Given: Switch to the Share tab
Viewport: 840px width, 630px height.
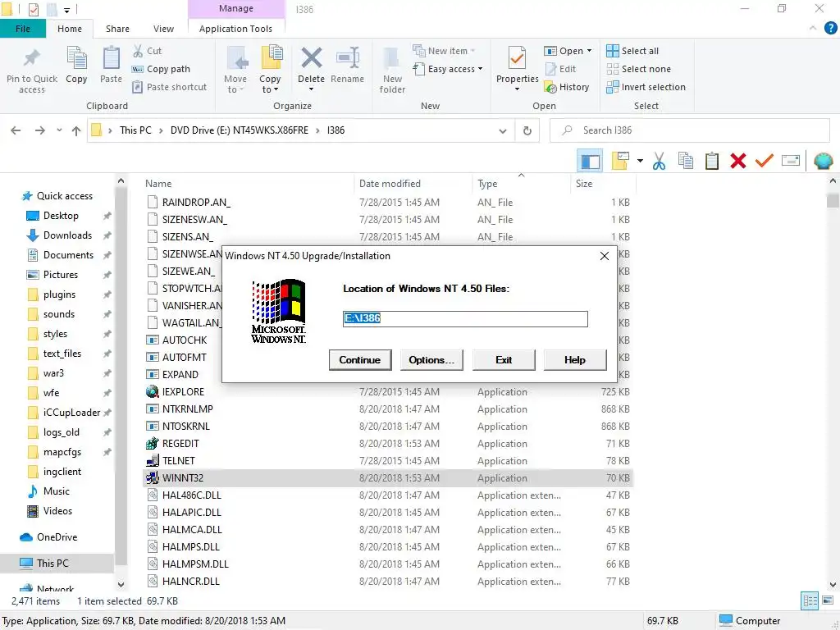Looking at the screenshot, I should point(117,29).
